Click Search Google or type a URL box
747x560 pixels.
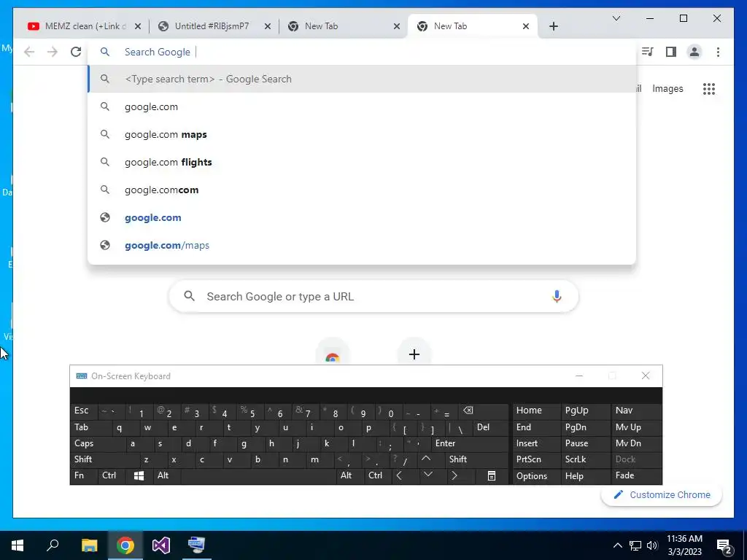[x=373, y=296]
